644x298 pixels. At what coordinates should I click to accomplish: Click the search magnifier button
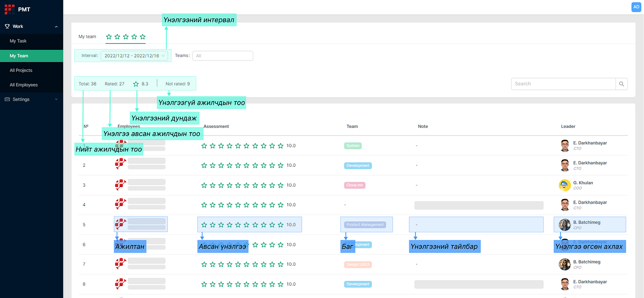click(x=621, y=84)
